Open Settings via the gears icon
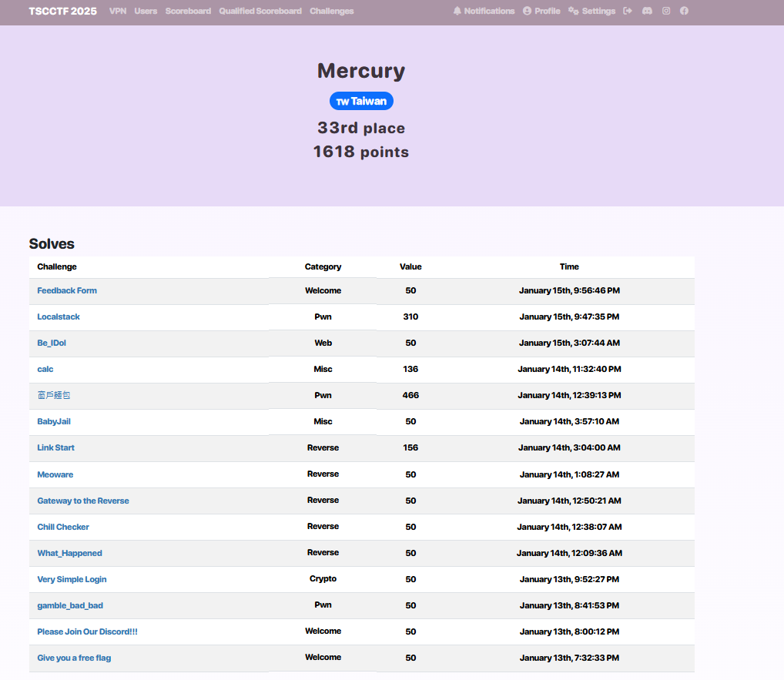The height and width of the screenshot is (680, 784). pos(574,12)
